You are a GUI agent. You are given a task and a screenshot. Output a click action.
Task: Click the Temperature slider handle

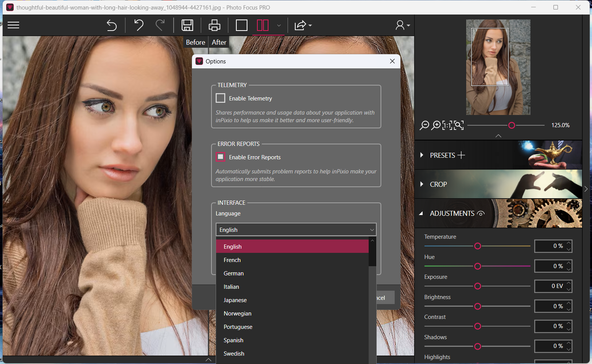[478, 246]
